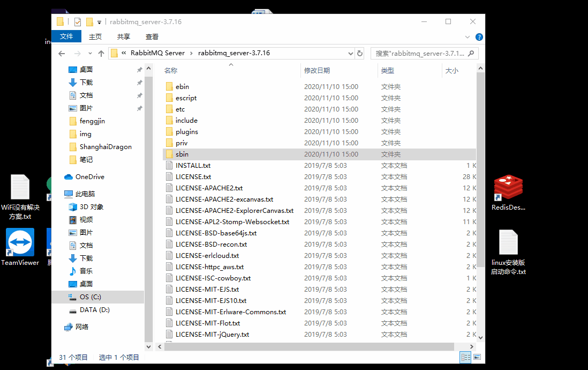Open 网络 in navigation pane
The width and height of the screenshot is (588, 370).
(x=77, y=327)
